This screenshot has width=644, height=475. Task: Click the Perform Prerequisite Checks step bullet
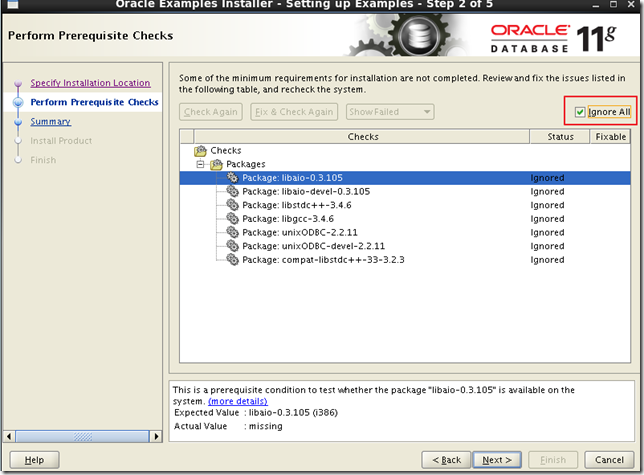coord(18,102)
